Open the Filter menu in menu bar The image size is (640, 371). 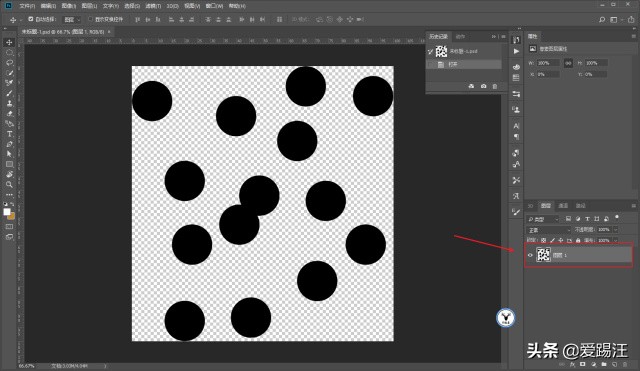point(153,6)
